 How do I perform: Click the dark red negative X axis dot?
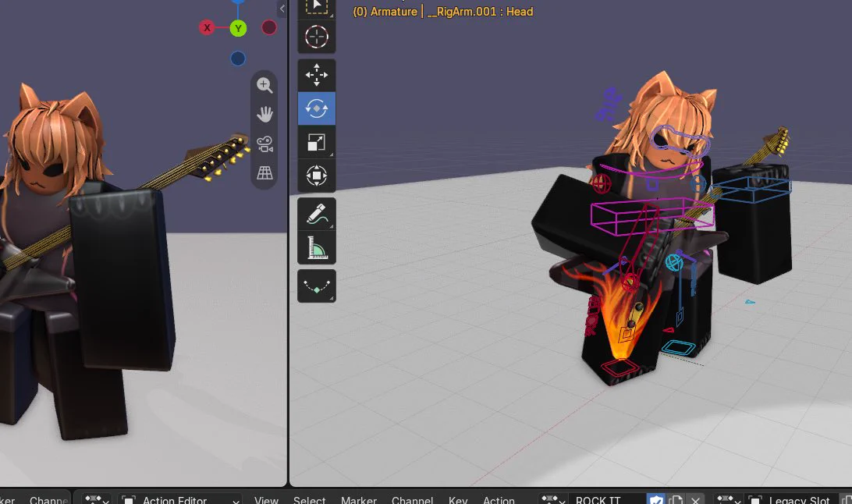click(269, 28)
